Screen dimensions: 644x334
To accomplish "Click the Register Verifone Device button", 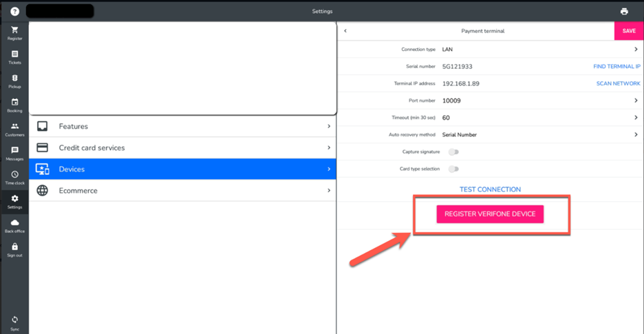I will coord(490,214).
